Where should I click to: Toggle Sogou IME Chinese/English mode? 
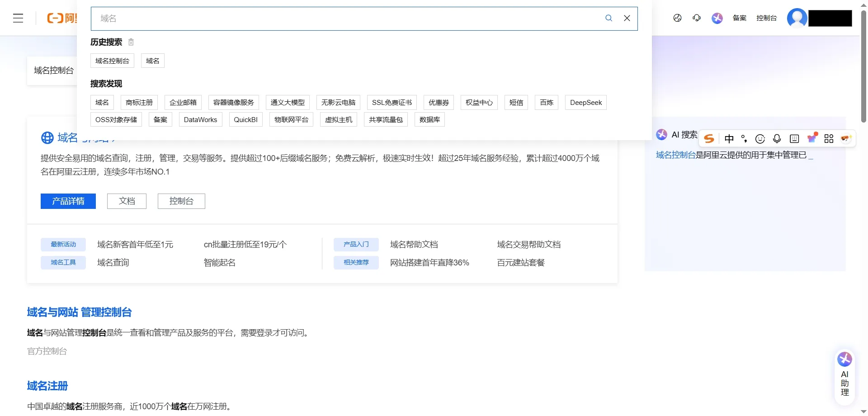tap(729, 139)
